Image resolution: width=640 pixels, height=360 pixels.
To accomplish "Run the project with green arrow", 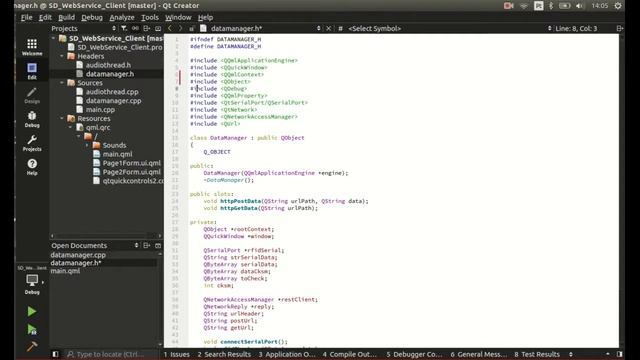I will (x=32, y=312).
